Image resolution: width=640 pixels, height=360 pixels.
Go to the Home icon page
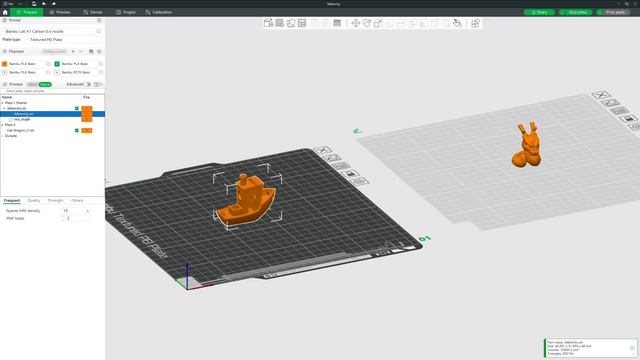pyautogui.click(x=5, y=12)
